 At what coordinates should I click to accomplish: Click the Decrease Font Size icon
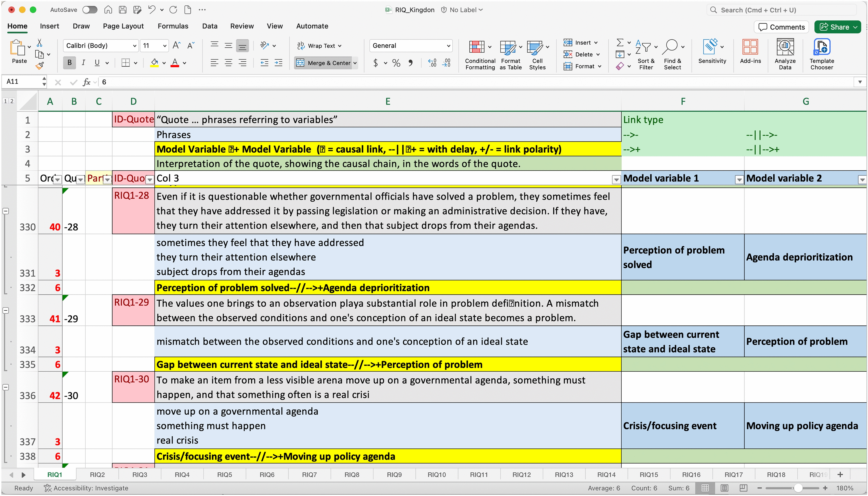tap(191, 45)
